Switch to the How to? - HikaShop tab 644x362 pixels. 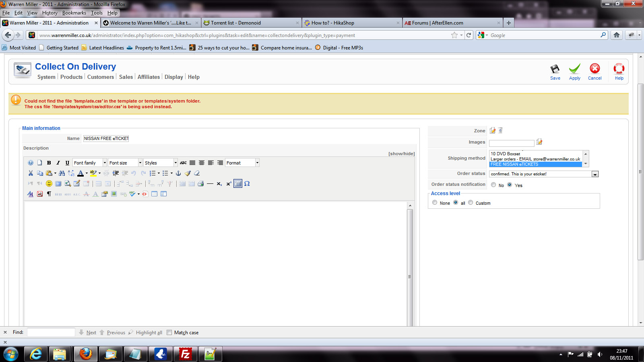point(351,23)
